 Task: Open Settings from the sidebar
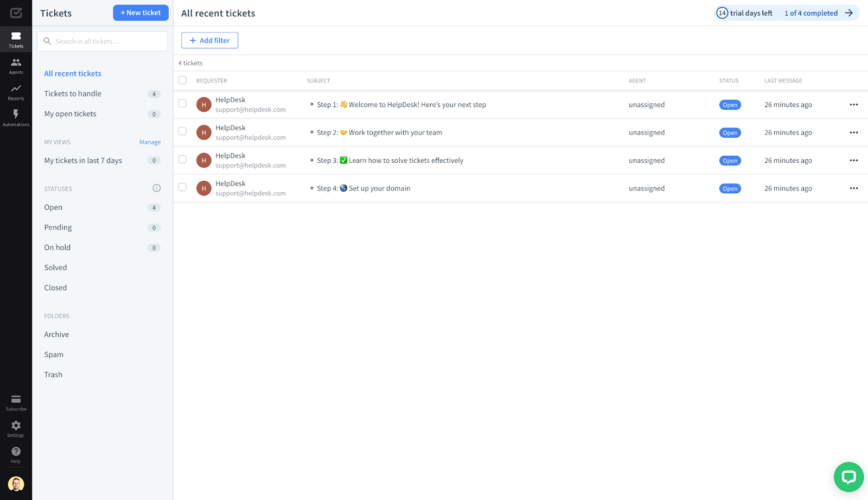pyautogui.click(x=16, y=429)
